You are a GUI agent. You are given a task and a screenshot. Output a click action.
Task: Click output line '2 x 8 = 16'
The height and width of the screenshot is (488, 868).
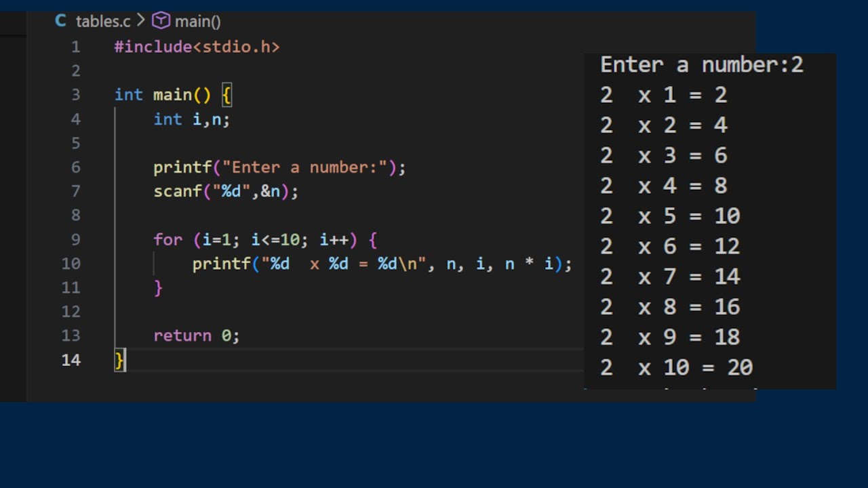(x=670, y=307)
